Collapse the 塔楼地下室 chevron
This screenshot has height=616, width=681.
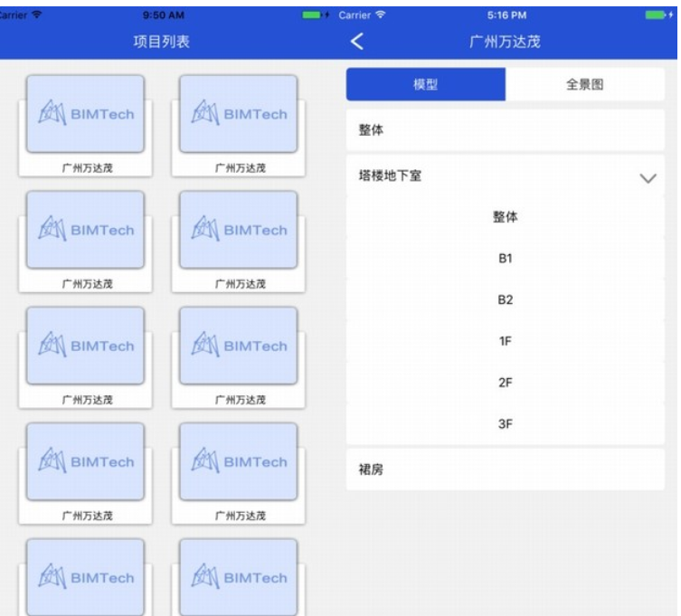click(648, 178)
